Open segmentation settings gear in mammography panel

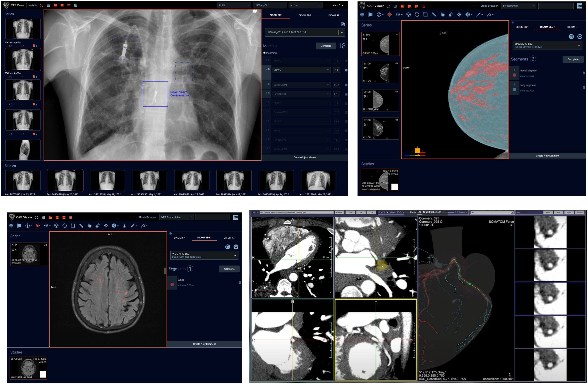point(580,37)
